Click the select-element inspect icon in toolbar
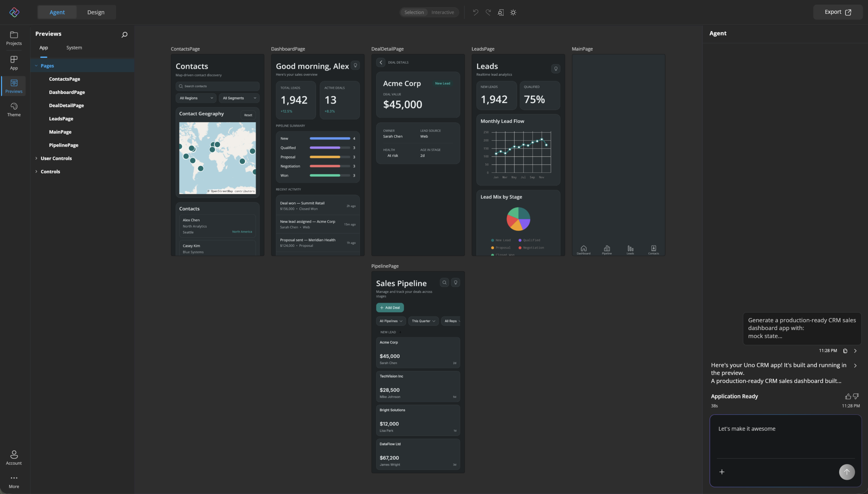This screenshot has width=868, height=494. coord(501,12)
